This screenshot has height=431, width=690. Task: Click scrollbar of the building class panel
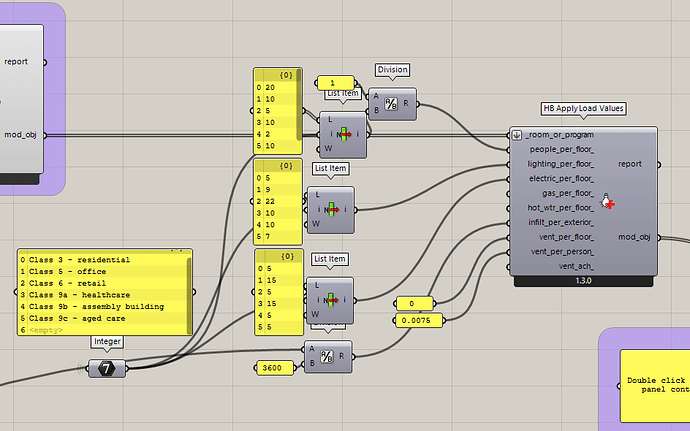coord(189,294)
